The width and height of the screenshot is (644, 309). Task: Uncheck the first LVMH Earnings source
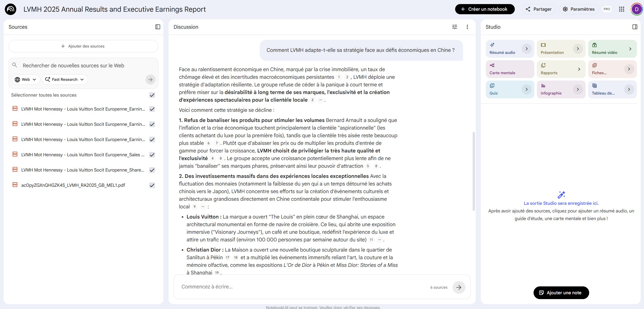[x=152, y=109]
